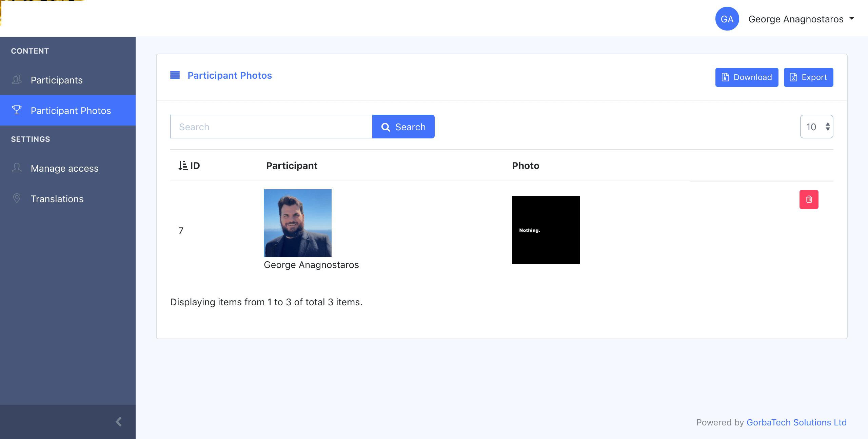Open Participants in the sidebar menu
The image size is (868, 439).
coord(57,80)
